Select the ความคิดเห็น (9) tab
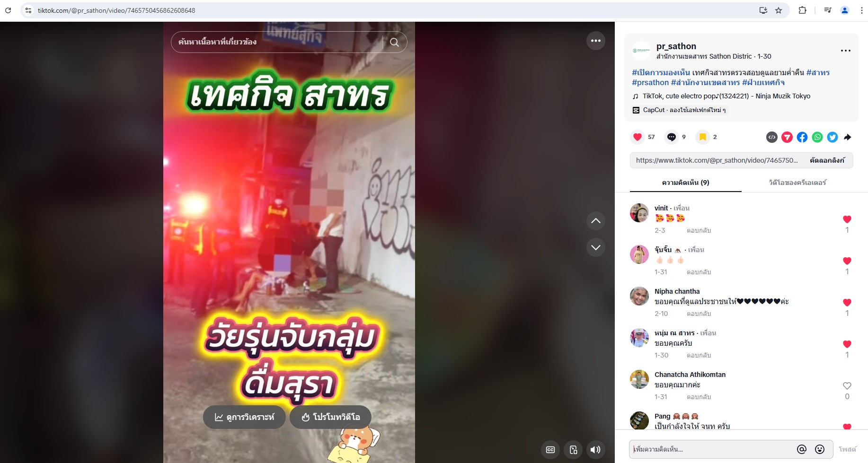Viewport: 868px width, 463px height. [685, 183]
